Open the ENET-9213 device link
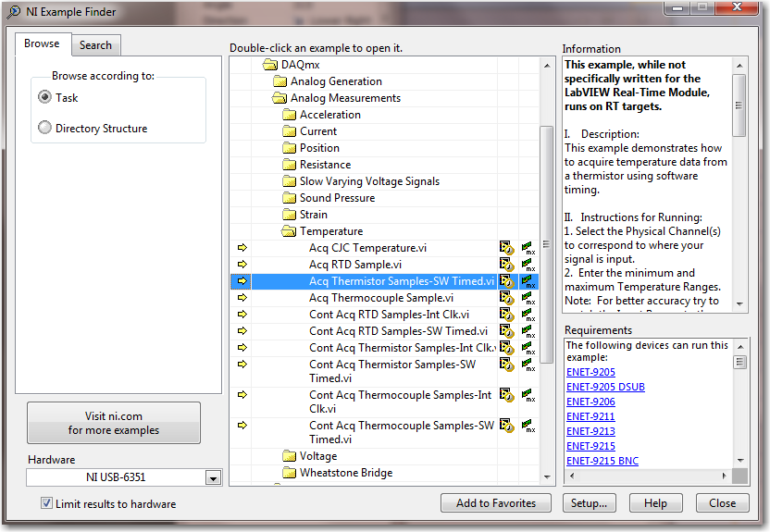The height and width of the screenshot is (532, 770). pos(590,431)
